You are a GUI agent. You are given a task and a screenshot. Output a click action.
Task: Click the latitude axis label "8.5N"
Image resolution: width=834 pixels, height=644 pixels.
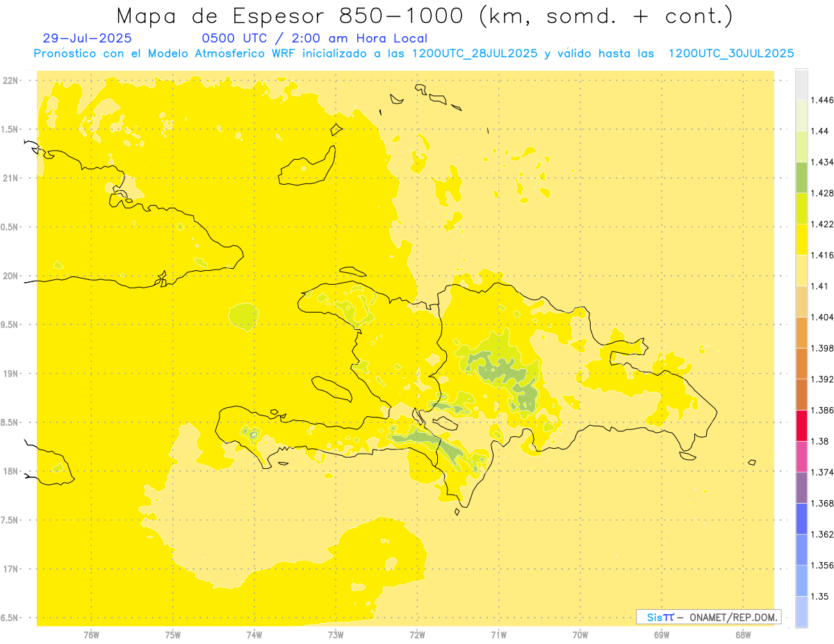click(10, 422)
